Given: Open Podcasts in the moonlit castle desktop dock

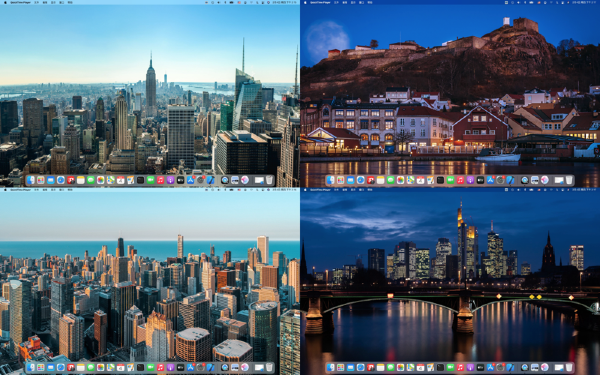Looking at the screenshot, I should (x=470, y=180).
